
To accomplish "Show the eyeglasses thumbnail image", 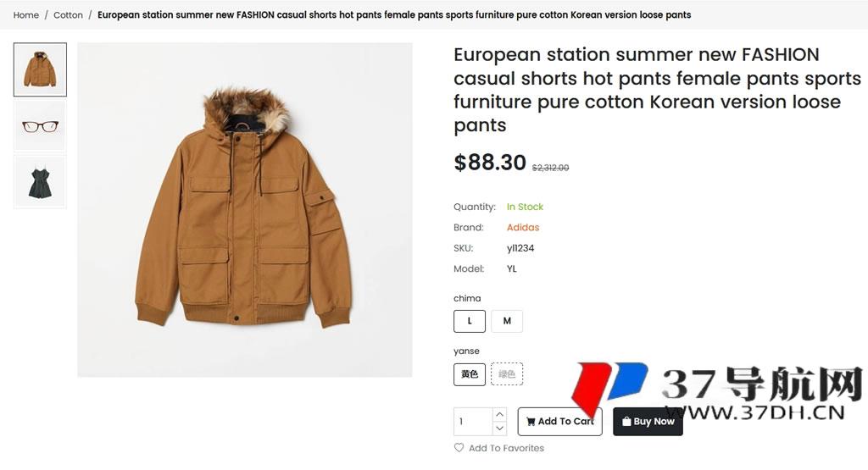I will (40, 126).
